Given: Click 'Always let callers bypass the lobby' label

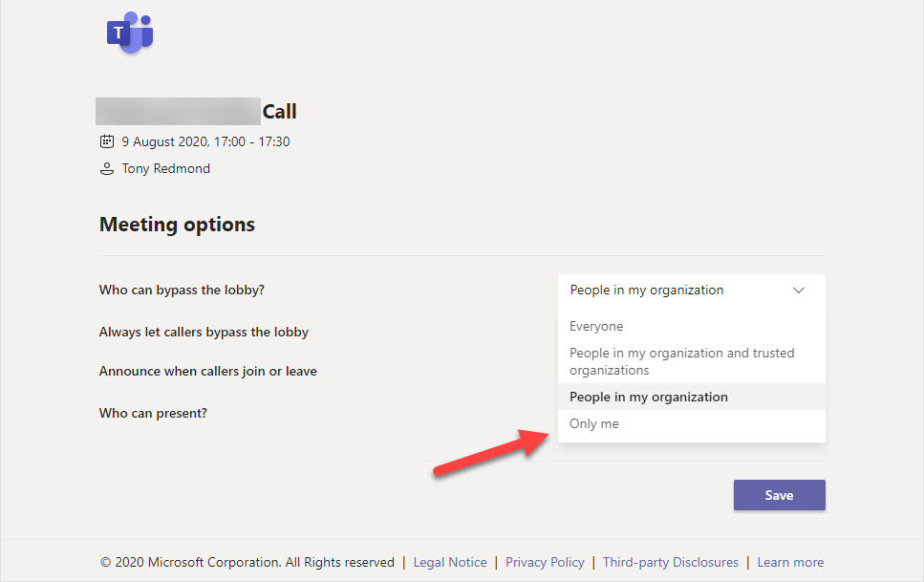Looking at the screenshot, I should click(x=204, y=333).
